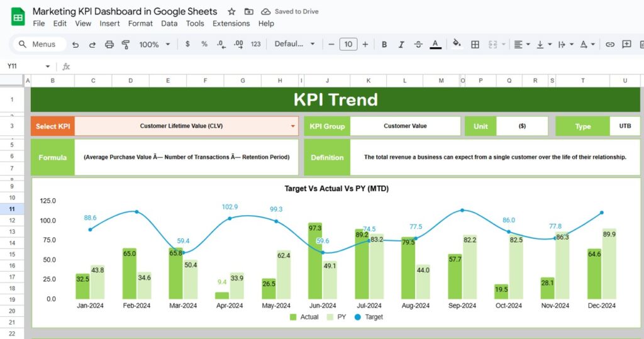Screen dimensions: 644x339
Task: Open the Insert menu
Action: click(x=109, y=23)
